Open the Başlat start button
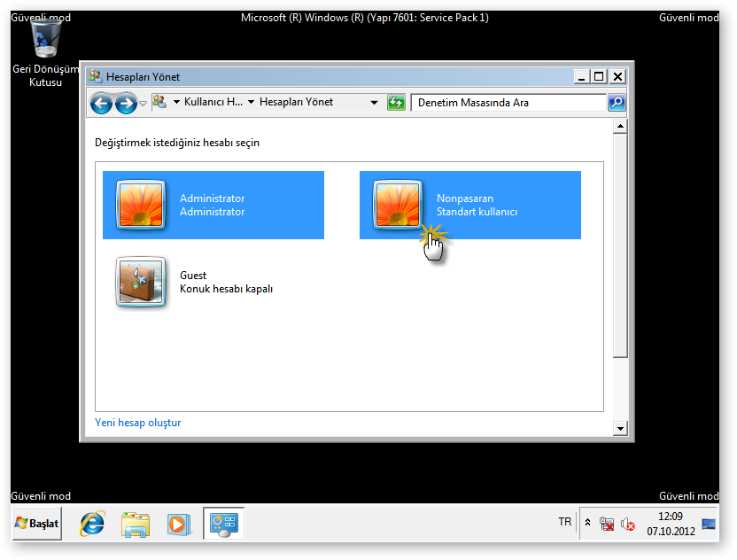Screen dimensions: 737x560 click(x=37, y=524)
